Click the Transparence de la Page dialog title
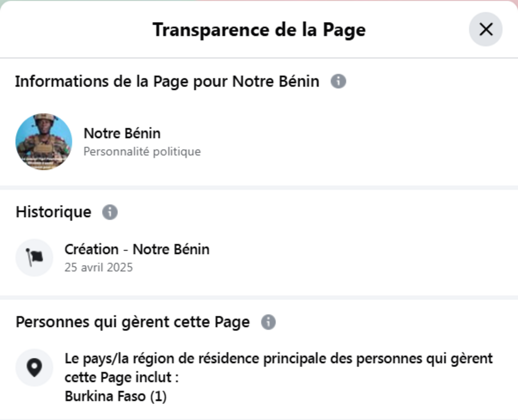The image size is (518, 420). (259, 30)
